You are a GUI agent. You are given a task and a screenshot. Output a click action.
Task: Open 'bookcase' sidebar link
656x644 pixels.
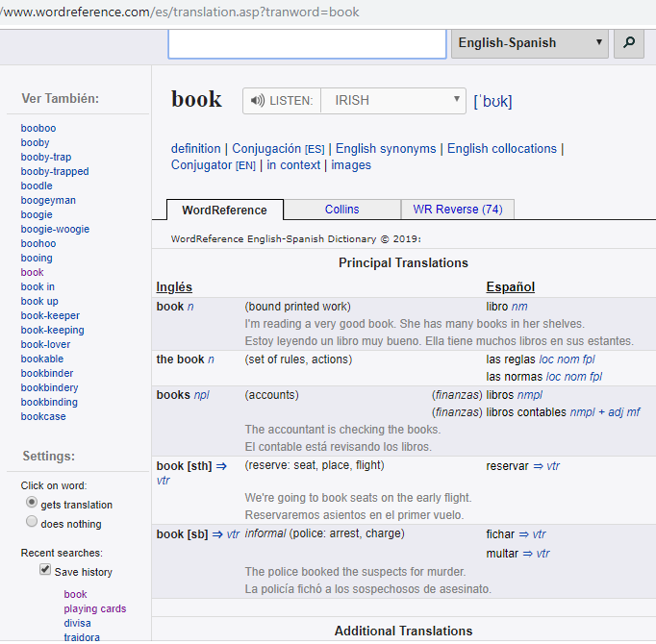coord(43,416)
